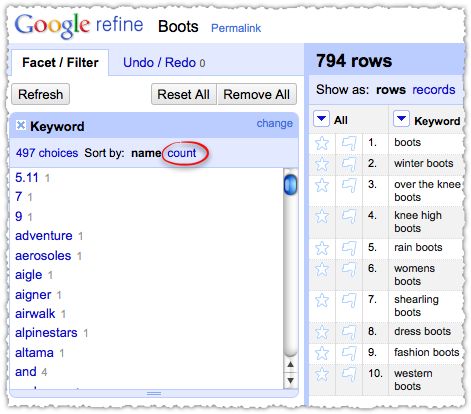Viewport: 471px width, 414px height.
Task: Select facet choice 9
Action: 19,216
